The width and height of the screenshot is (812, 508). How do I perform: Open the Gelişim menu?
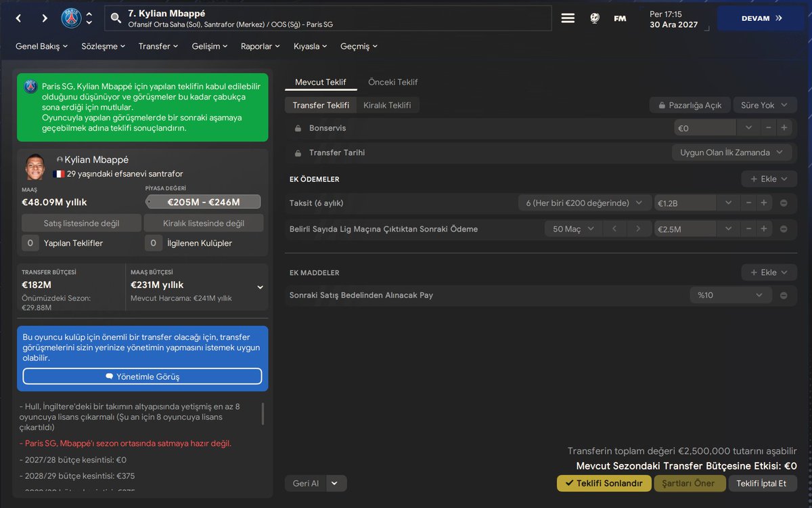coord(210,47)
